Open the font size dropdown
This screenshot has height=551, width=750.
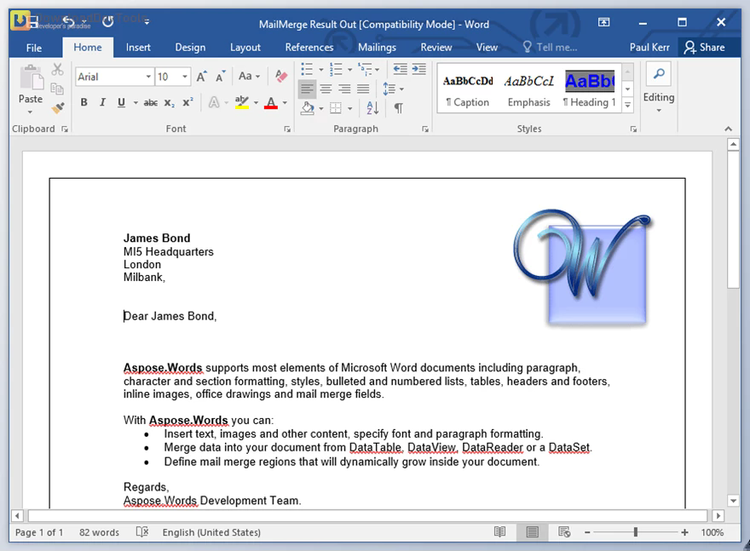coord(185,77)
